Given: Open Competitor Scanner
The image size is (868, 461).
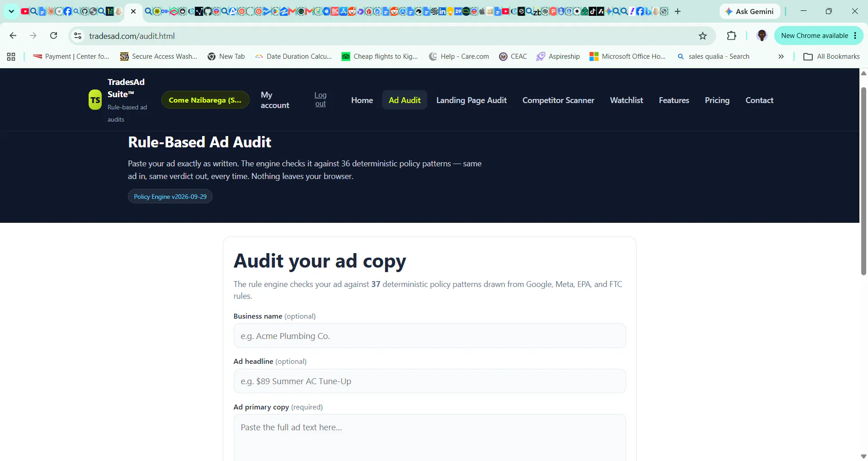Looking at the screenshot, I should pos(558,100).
